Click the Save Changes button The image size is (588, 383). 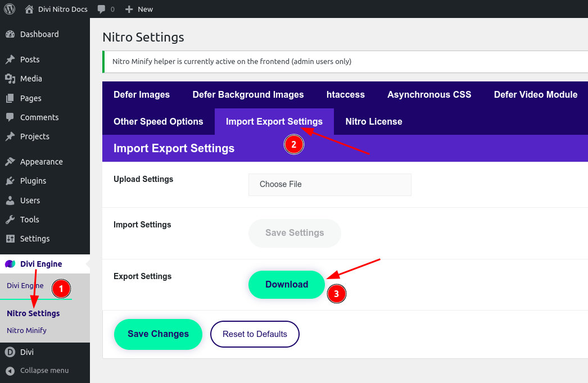pos(158,334)
